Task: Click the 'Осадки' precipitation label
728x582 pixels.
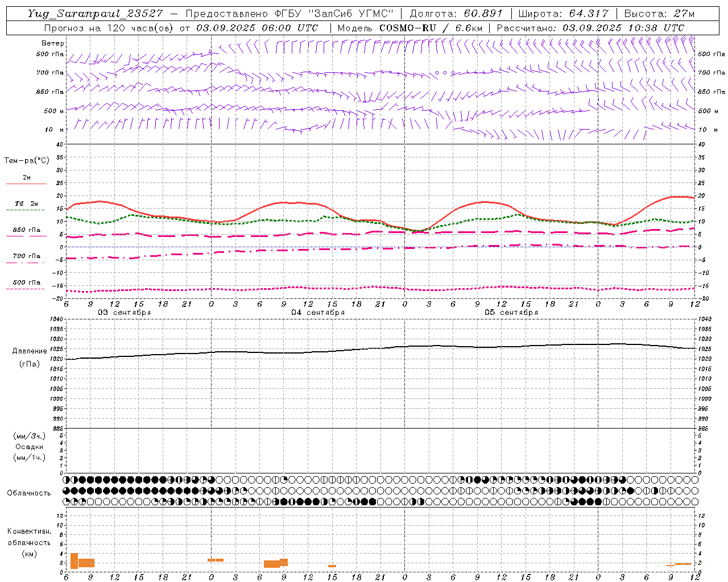Action: 30,447
